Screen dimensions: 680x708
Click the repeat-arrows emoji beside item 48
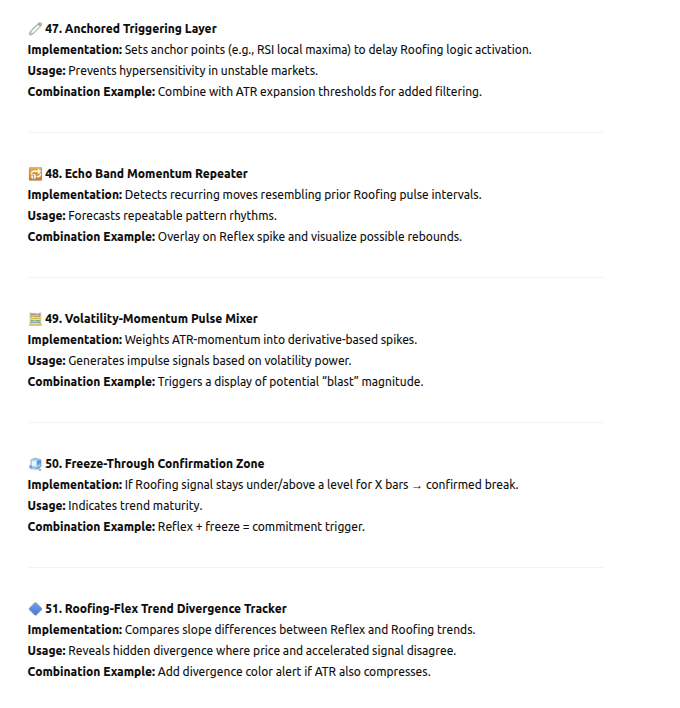point(35,174)
